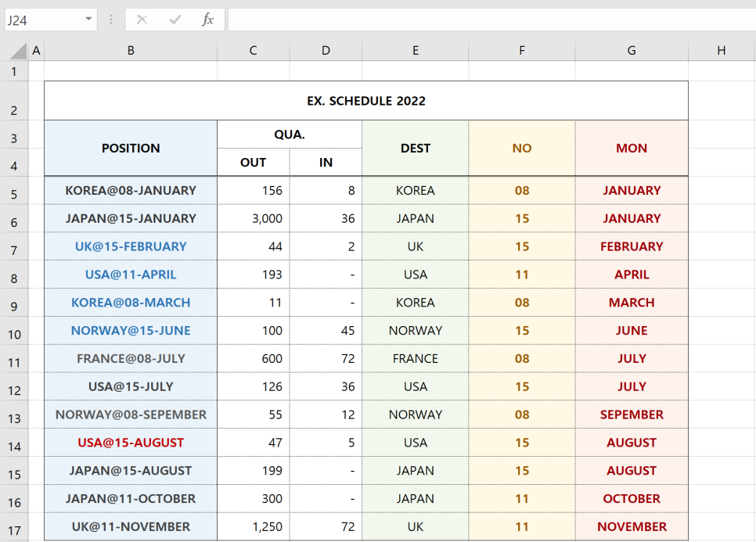The height and width of the screenshot is (542, 756).
Task: Select column H header
Action: tap(722, 51)
